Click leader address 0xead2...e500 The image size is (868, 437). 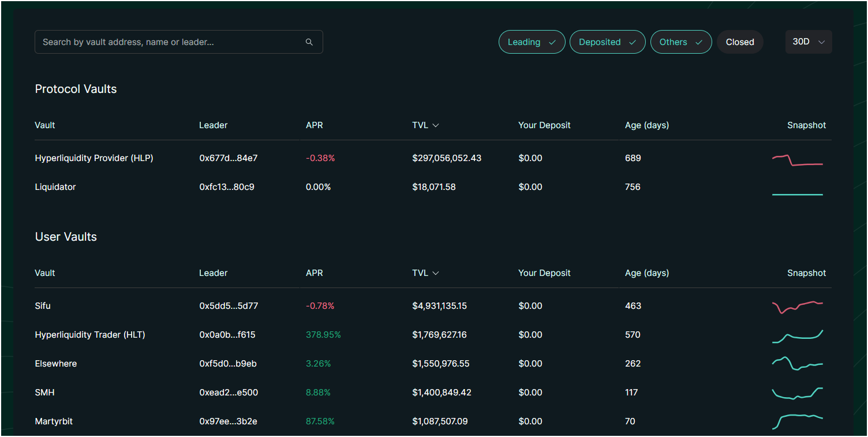229,393
